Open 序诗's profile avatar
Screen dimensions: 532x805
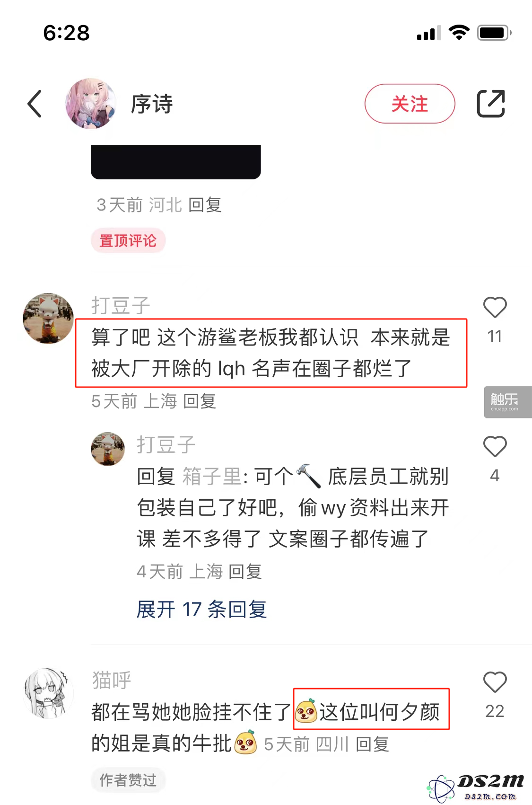[91, 104]
